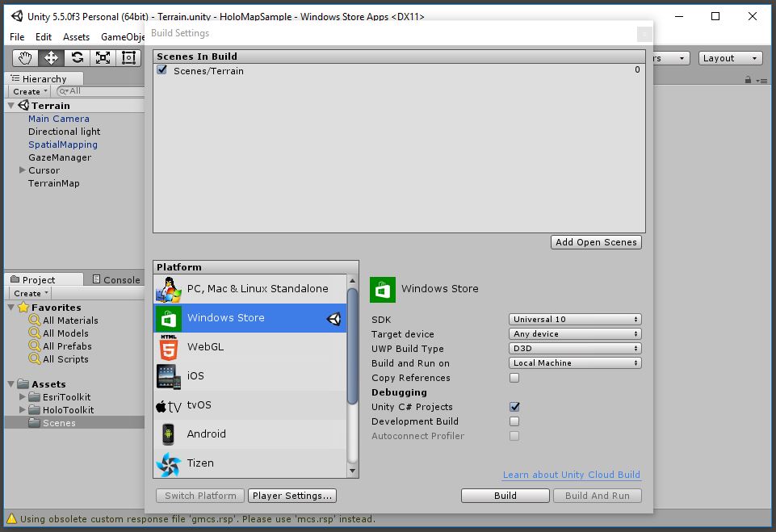Open the Layout dropdown
Viewport: 776px width, 532px height.
point(731,58)
